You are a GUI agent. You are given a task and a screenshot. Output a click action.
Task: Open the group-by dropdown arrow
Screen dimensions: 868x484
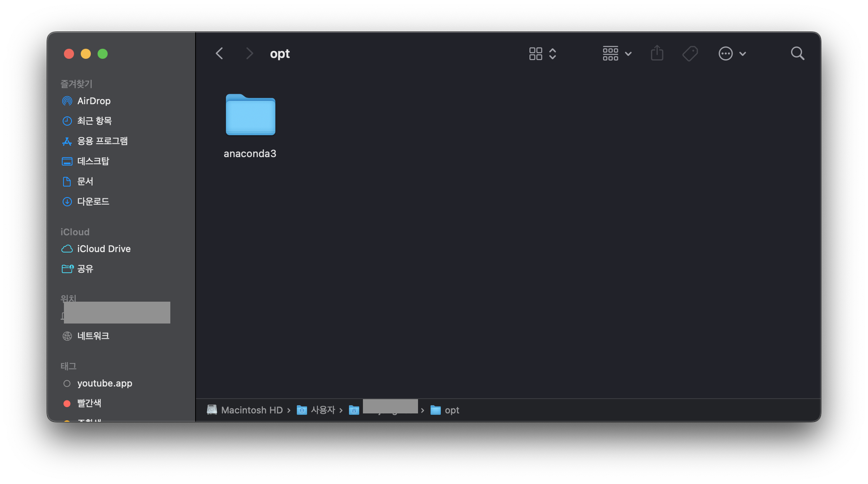[x=628, y=53]
